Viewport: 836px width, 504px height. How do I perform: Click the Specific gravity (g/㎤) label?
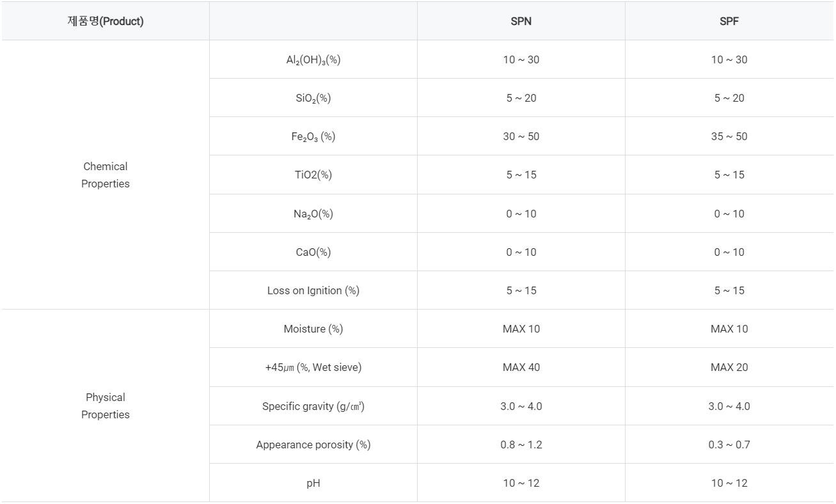(313, 406)
